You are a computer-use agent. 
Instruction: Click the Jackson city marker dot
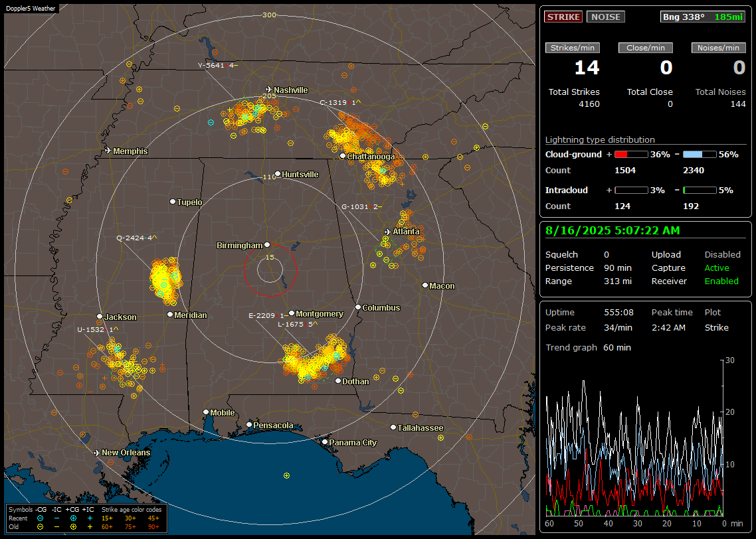100,317
